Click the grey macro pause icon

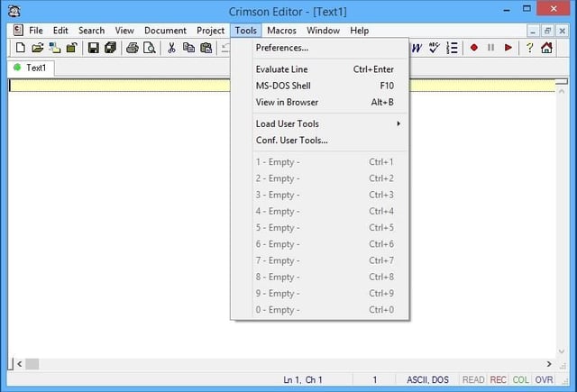490,48
